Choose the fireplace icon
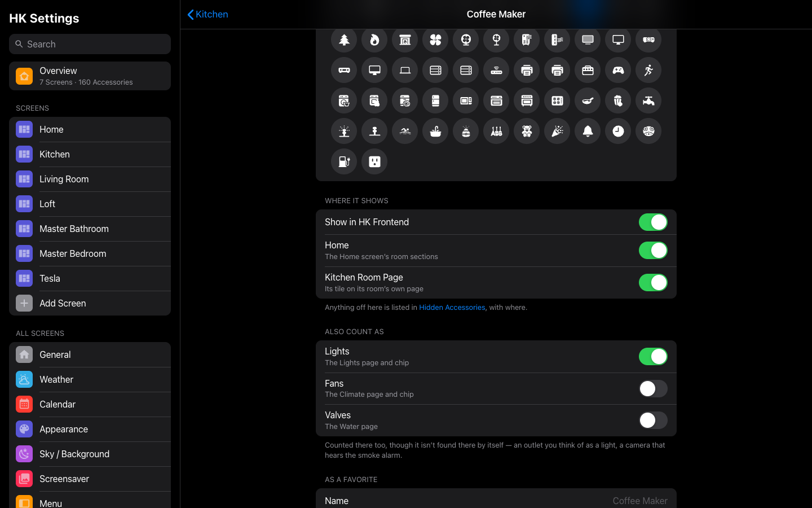 click(x=405, y=40)
